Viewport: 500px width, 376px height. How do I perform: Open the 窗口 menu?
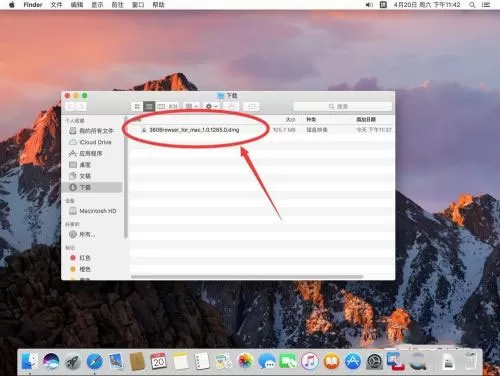pyautogui.click(x=138, y=5)
